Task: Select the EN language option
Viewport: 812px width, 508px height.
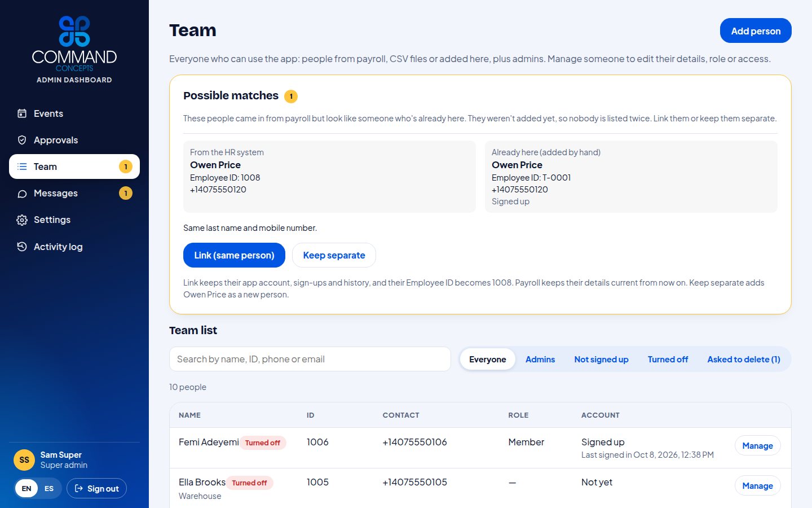Action: (x=27, y=489)
